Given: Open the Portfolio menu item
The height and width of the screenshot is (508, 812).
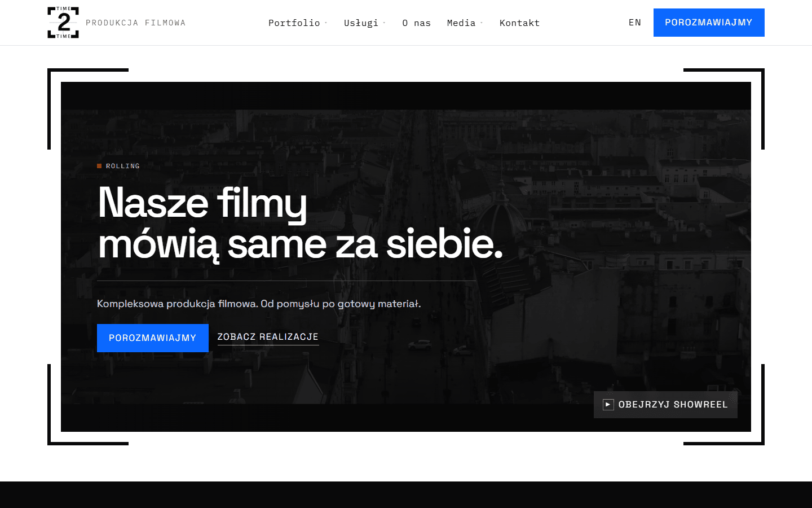Looking at the screenshot, I should click(x=294, y=23).
